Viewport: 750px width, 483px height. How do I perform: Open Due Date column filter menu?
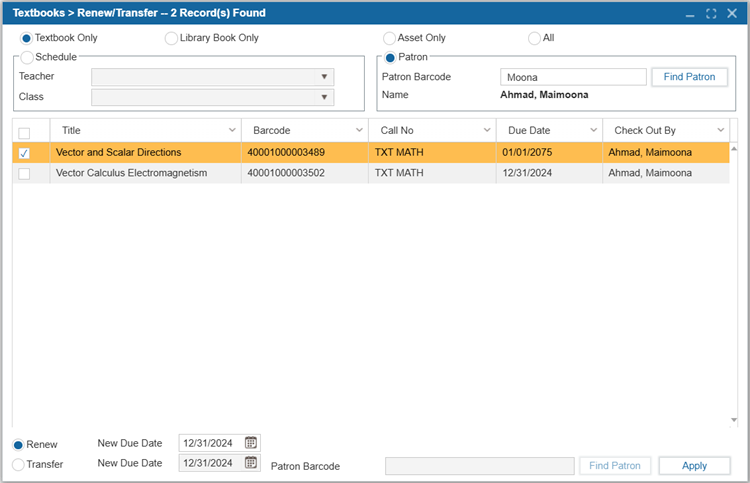[x=594, y=130]
